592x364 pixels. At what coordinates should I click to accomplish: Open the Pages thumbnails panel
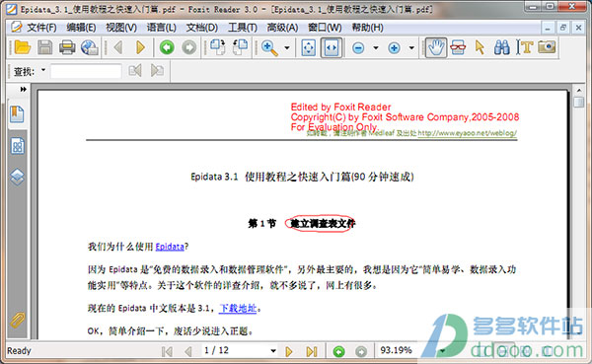[x=18, y=146]
